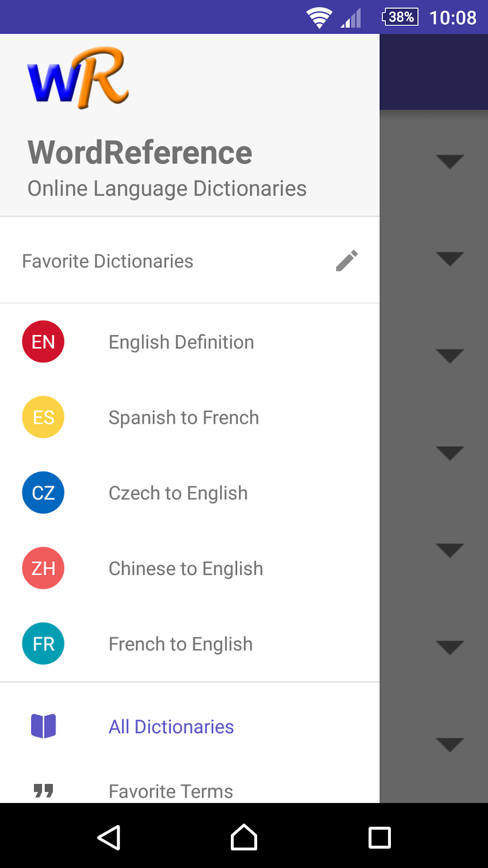Tap the coral ZH circle icon

coord(43,568)
